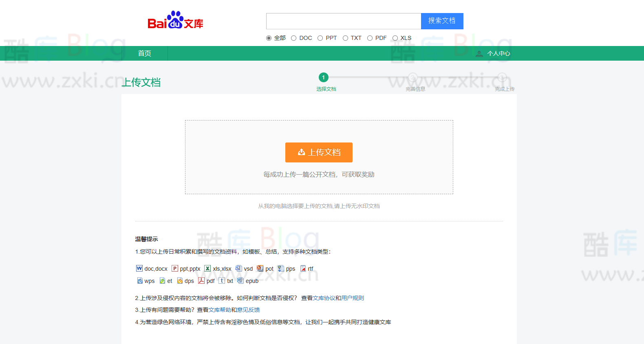Click the icon beside pps
Image resolution: width=644 pixels, height=344 pixels.
281,268
